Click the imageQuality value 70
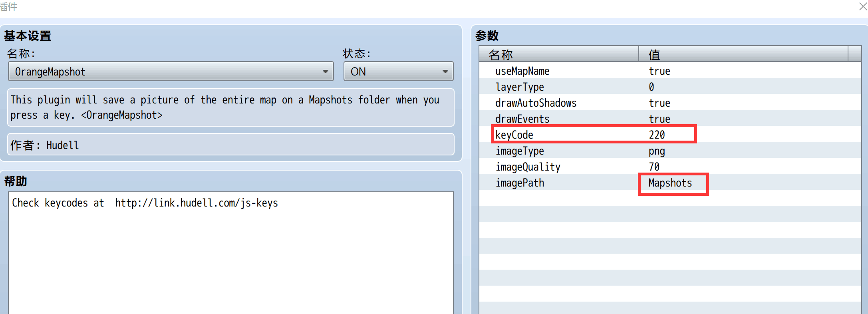The width and height of the screenshot is (868, 314). pos(654,167)
